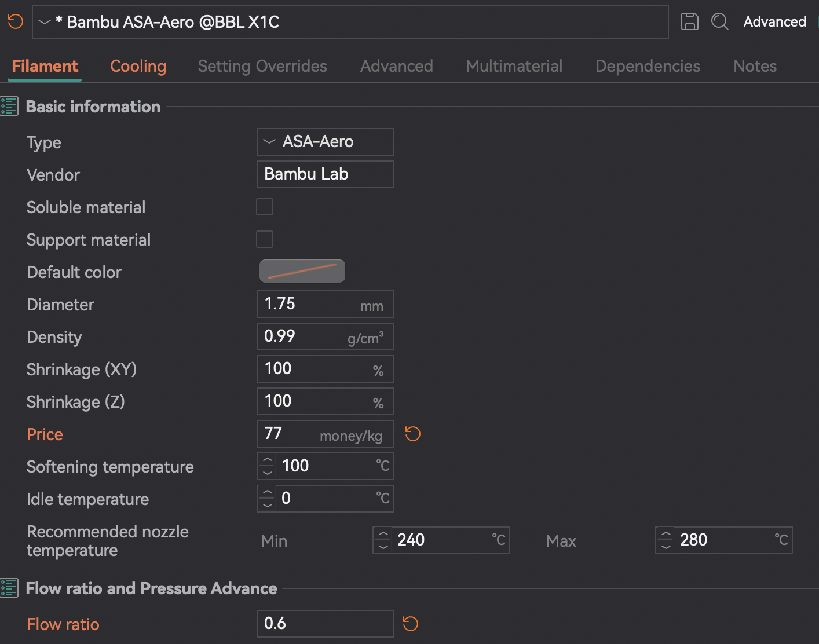Click the Idle temperature 0 value

[x=286, y=498]
